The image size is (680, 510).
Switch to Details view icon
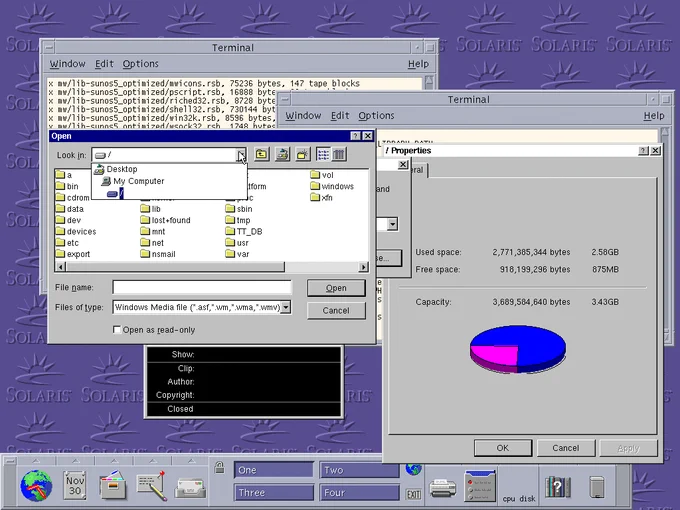tap(339, 154)
